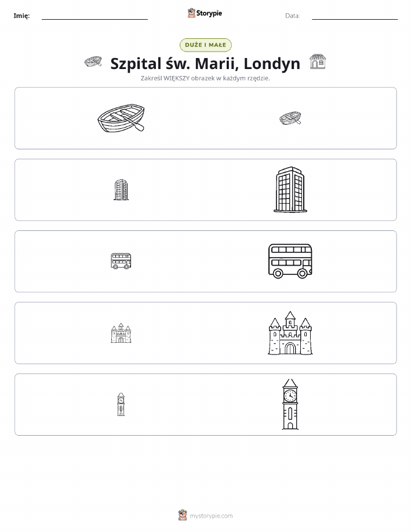Select the small rowboat picture
This screenshot has width=411, height=532.
290,118
